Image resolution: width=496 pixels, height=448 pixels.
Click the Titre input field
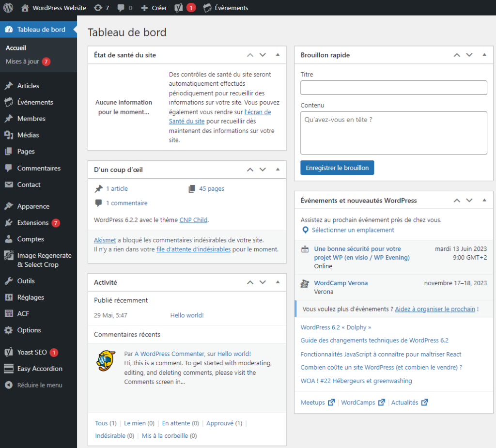click(393, 88)
